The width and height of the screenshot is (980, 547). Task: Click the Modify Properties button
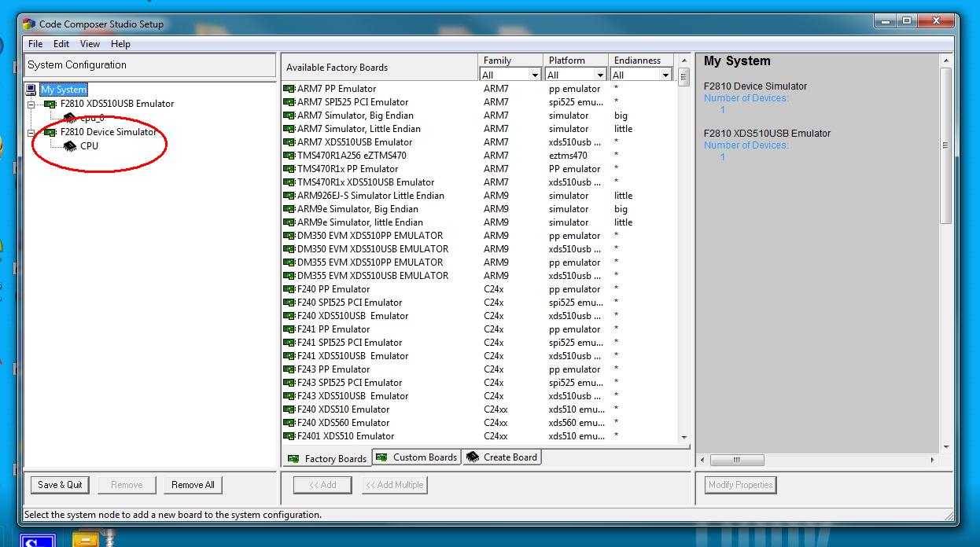tap(741, 485)
